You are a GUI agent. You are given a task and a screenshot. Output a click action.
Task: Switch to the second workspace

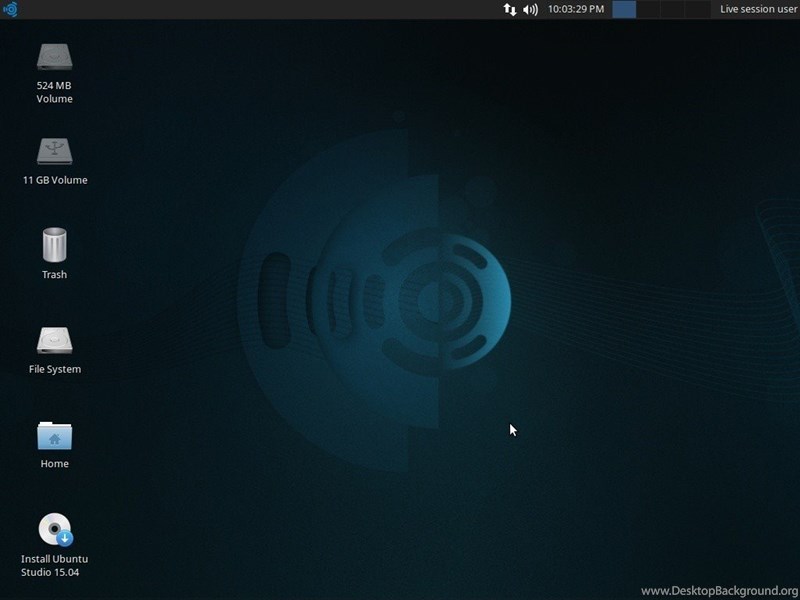pyautogui.click(x=648, y=9)
